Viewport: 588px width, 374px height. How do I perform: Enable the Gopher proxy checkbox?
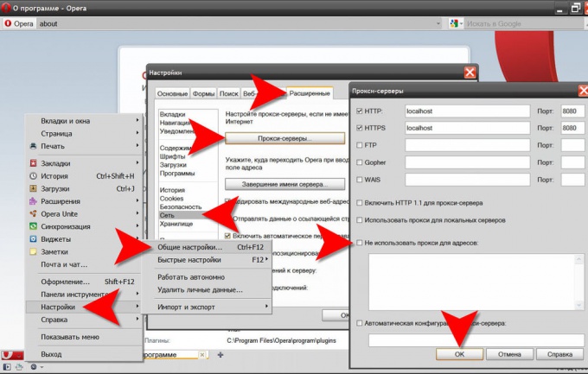pos(359,162)
